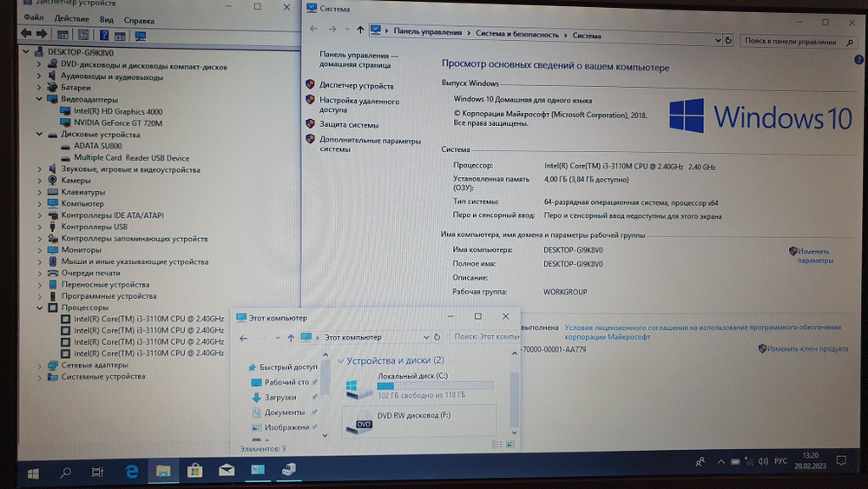Collapse the DESKTOP-GI9K8V0 root node
Image resolution: width=868 pixels, height=489 pixels.
click(26, 51)
